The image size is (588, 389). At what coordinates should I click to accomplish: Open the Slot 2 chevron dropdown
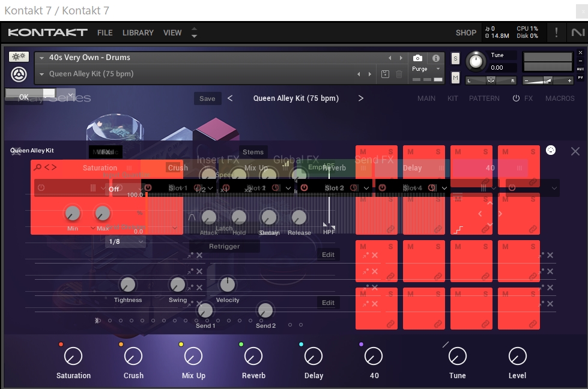click(x=366, y=188)
